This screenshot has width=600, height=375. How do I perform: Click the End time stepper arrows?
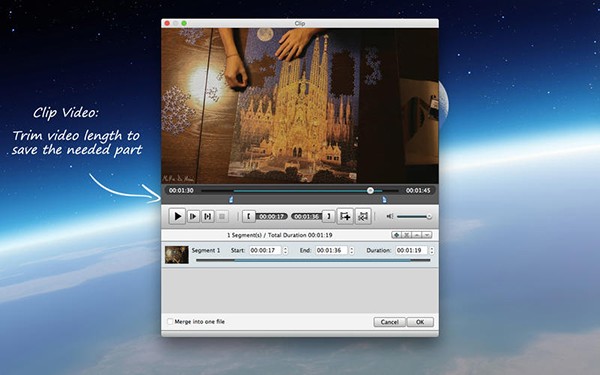[352, 250]
